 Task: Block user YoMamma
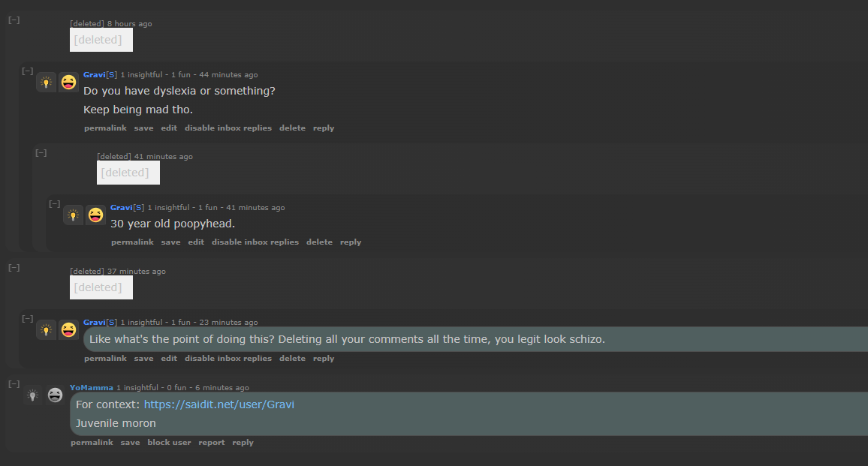(x=169, y=442)
